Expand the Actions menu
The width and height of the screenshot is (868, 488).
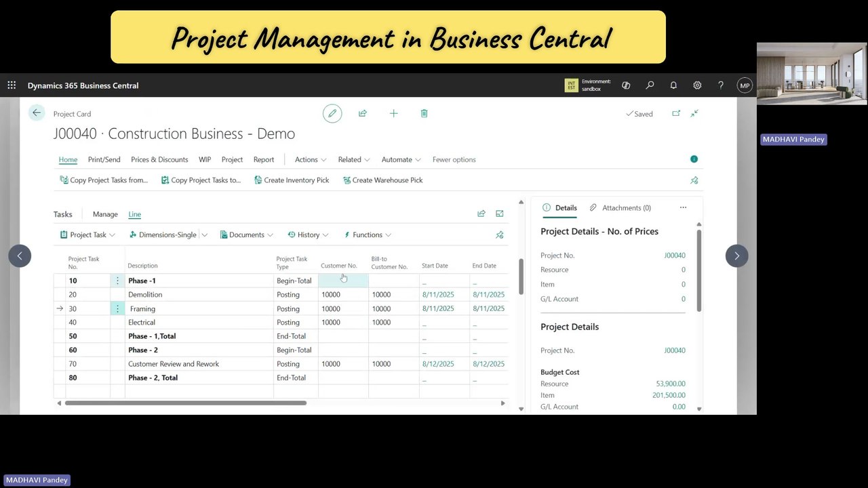[311, 159]
